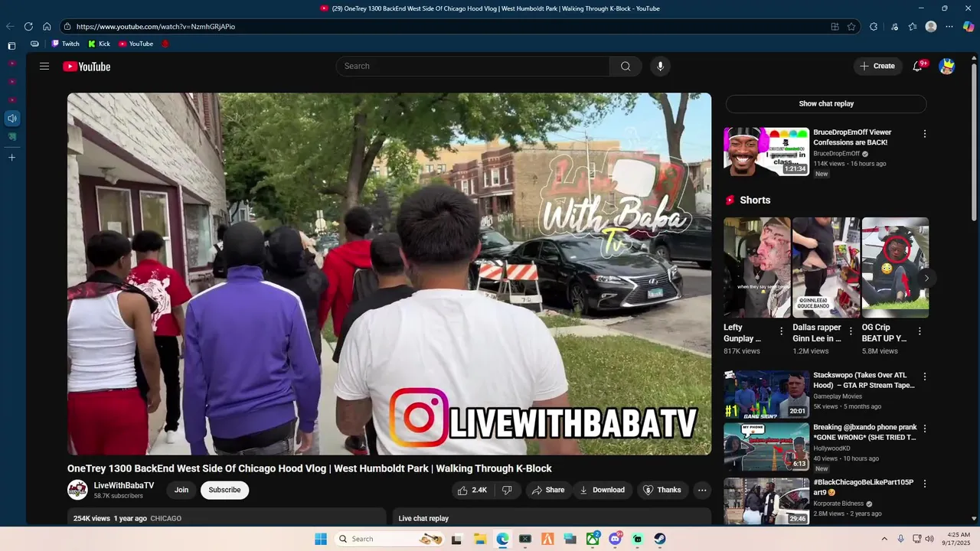The height and width of the screenshot is (551, 980).
Task: Click the main video player
Action: click(389, 274)
